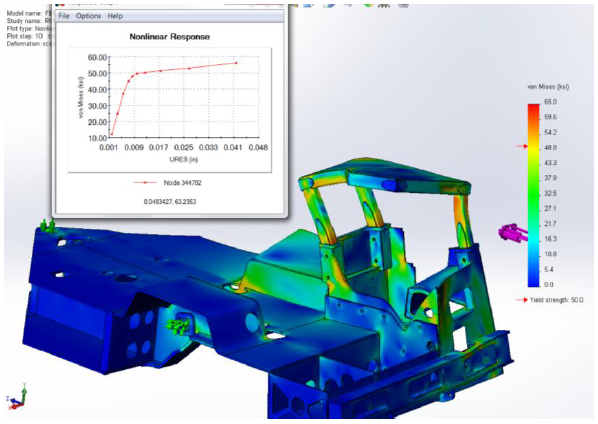Open the Help menu in Nonlinear Response window
Image resolution: width=598 pixels, height=424 pixels.
coord(115,16)
